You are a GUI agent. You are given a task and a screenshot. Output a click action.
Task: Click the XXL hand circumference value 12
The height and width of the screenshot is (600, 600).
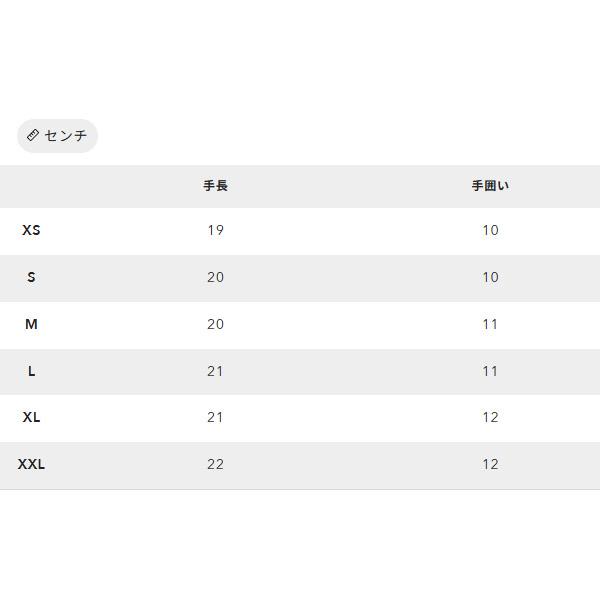point(490,464)
